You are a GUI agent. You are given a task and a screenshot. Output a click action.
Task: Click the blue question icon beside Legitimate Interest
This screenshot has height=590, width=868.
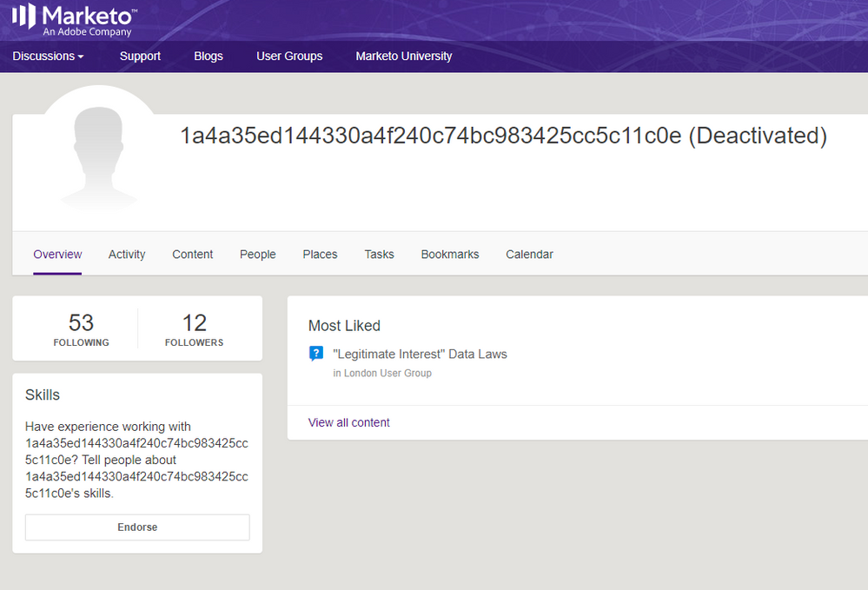click(x=316, y=354)
